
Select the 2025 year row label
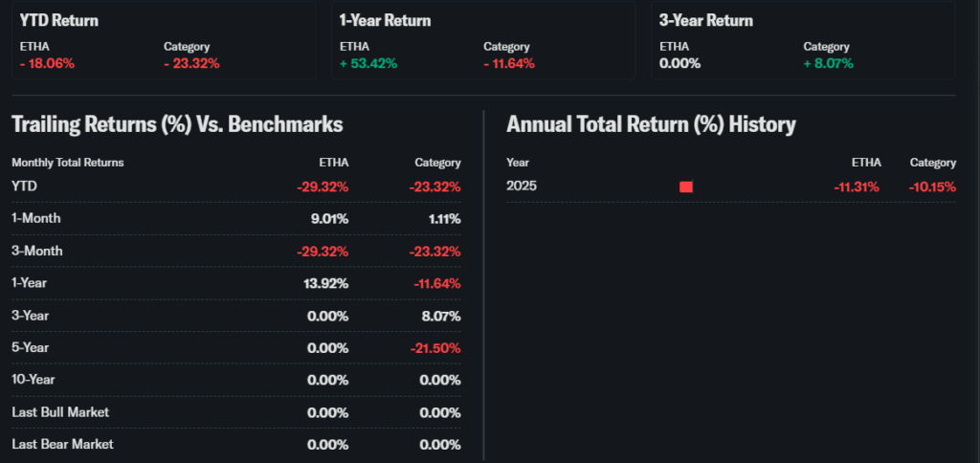click(522, 187)
